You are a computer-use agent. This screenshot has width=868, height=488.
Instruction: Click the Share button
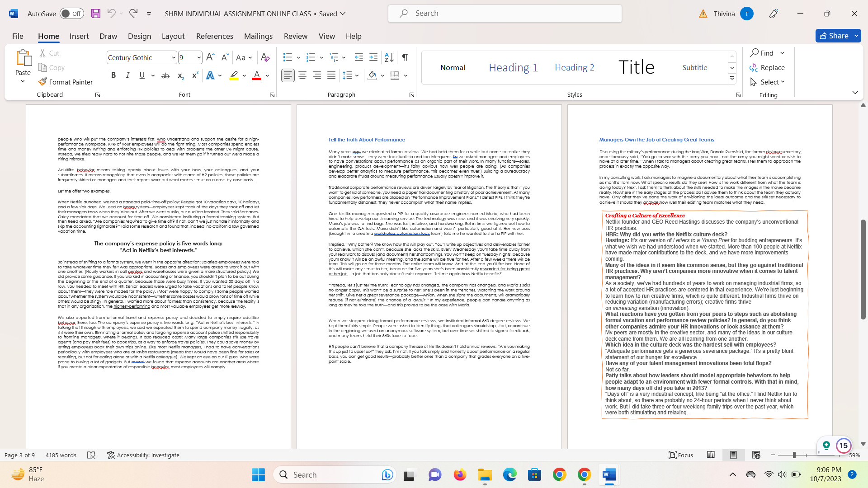[835, 36]
